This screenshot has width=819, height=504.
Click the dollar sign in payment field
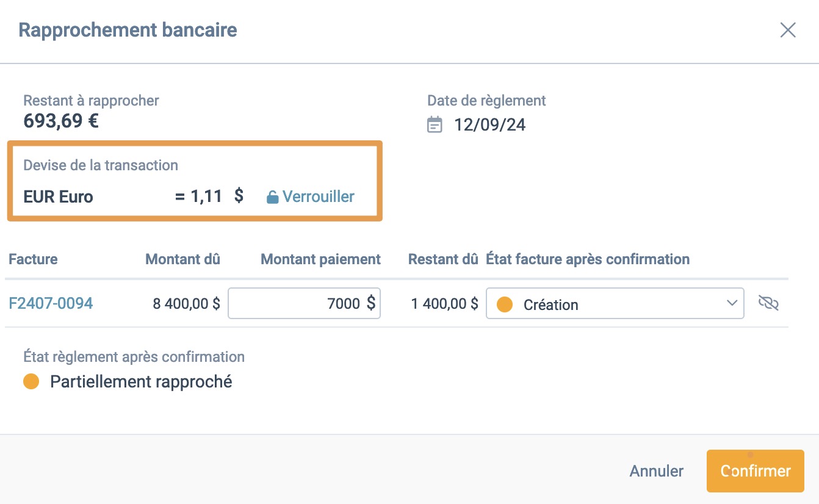pyautogui.click(x=370, y=303)
